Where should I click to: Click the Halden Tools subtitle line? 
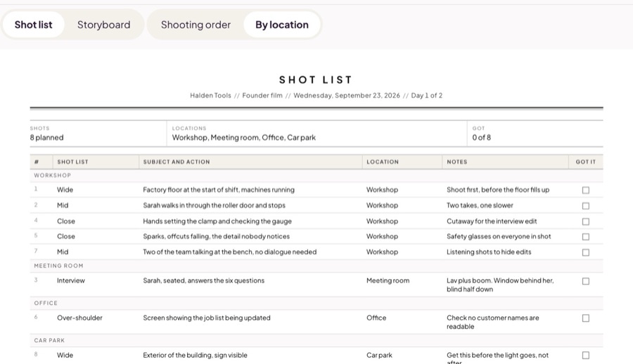316,96
